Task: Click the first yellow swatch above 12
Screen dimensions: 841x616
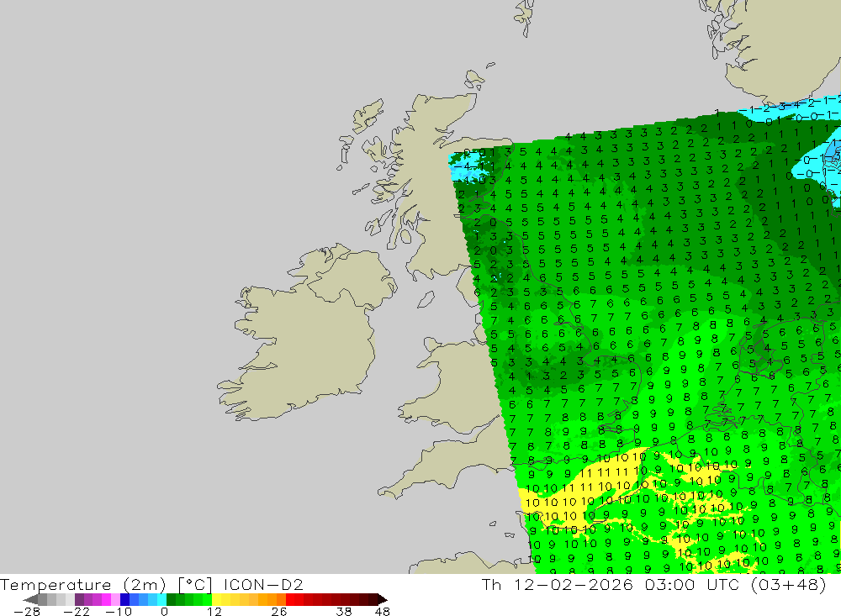Action: coord(216,599)
